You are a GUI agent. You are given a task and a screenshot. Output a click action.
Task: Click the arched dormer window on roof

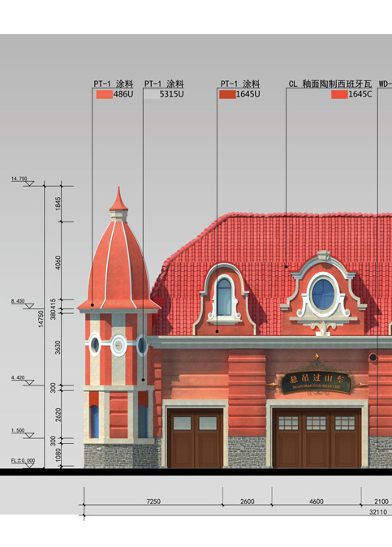coord(224,296)
